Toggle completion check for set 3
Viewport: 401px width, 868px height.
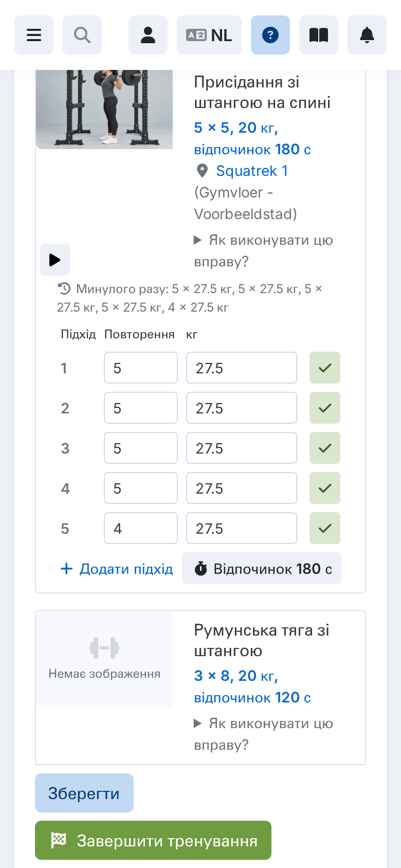click(325, 448)
